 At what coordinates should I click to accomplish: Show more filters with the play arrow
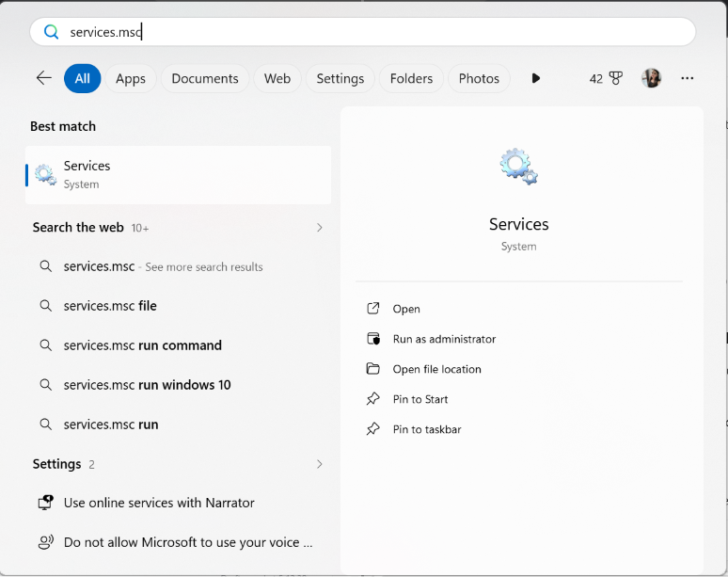pyautogui.click(x=536, y=78)
